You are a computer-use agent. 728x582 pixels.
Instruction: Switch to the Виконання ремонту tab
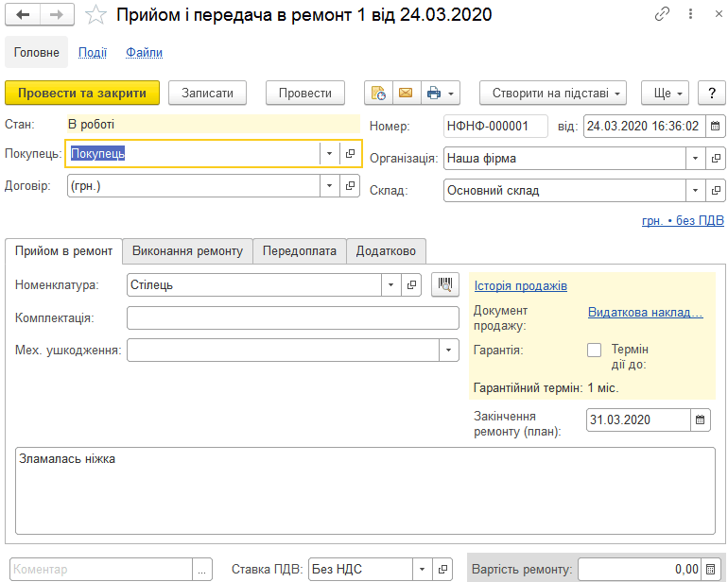tap(187, 251)
